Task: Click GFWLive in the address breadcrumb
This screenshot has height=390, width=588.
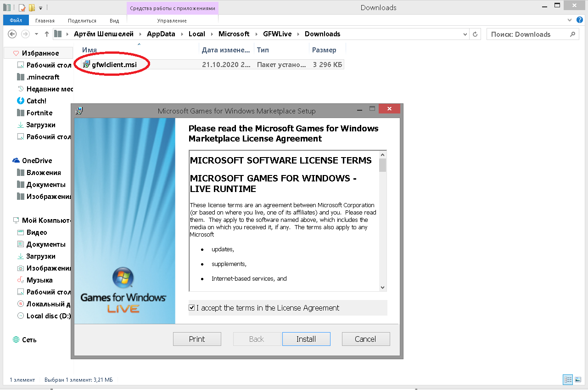Action: [x=277, y=34]
